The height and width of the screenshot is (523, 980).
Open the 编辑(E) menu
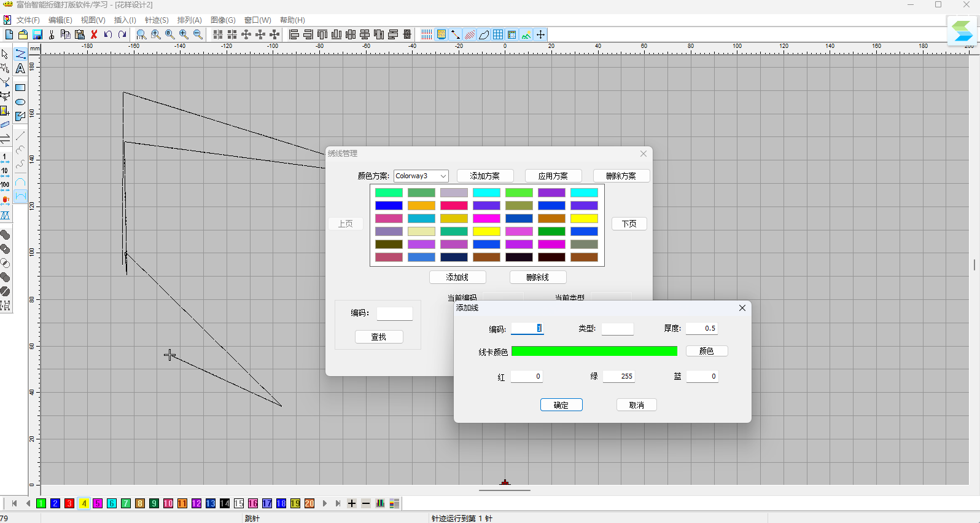pyautogui.click(x=60, y=20)
